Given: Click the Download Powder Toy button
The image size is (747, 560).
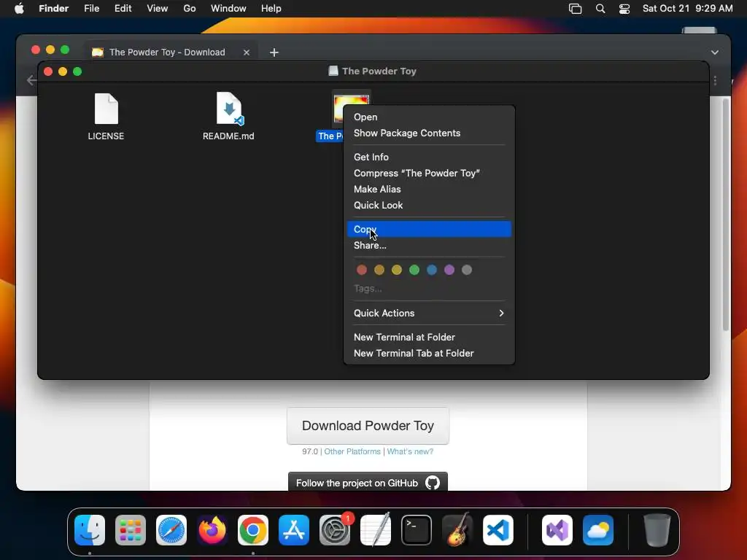Looking at the screenshot, I should [x=368, y=426].
